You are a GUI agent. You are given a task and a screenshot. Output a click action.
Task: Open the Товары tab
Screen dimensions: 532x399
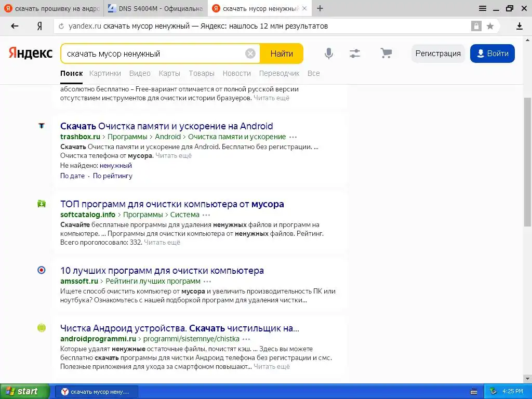[x=202, y=73]
